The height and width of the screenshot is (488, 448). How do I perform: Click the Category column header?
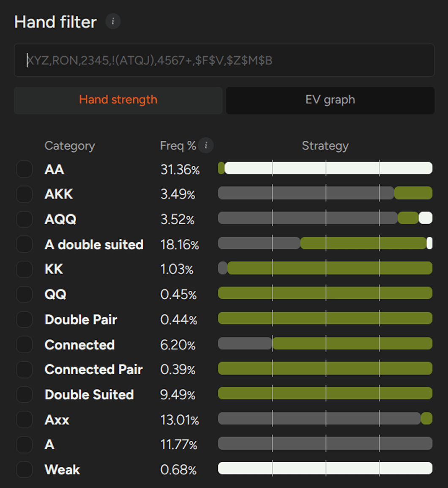click(x=70, y=146)
